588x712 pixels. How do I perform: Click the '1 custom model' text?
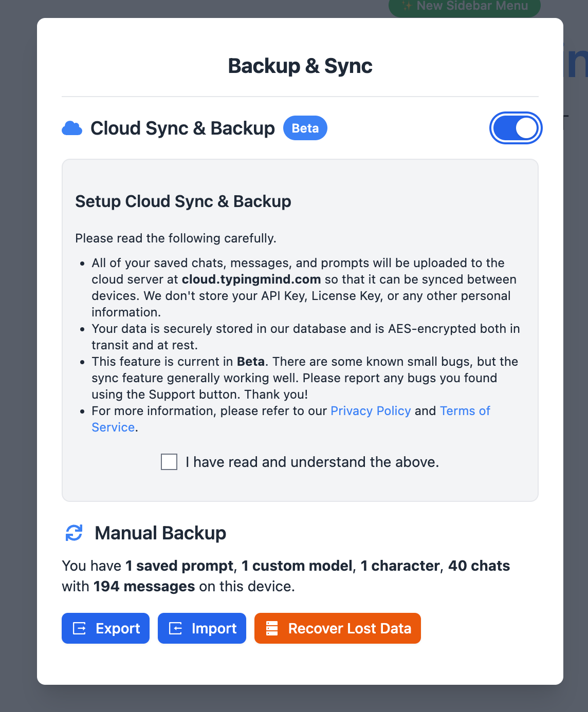(x=297, y=566)
